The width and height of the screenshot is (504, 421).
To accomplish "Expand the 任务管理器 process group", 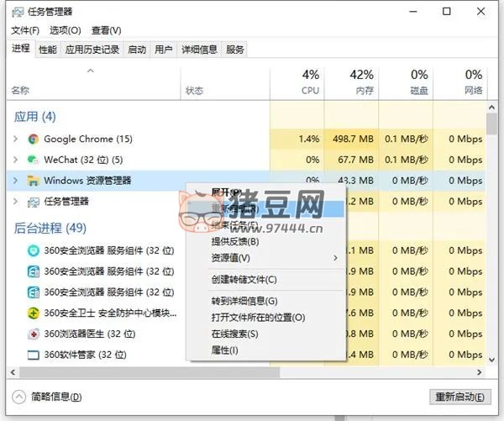I will (15, 202).
